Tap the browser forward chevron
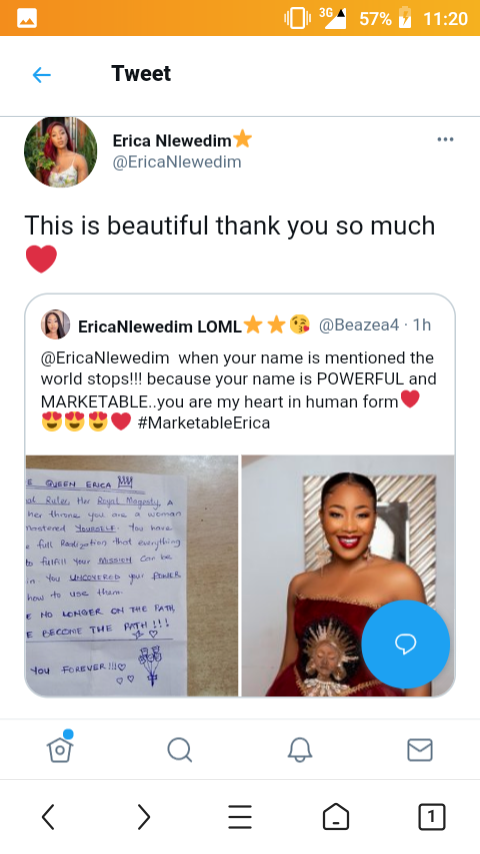The height and width of the screenshot is (854, 480). pos(143,817)
